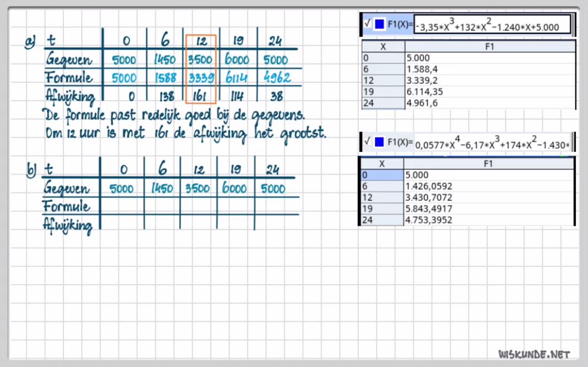Viewport: 588px width, 367px height.
Task: Click the cell showing 4.961,6
Action: (x=490, y=103)
